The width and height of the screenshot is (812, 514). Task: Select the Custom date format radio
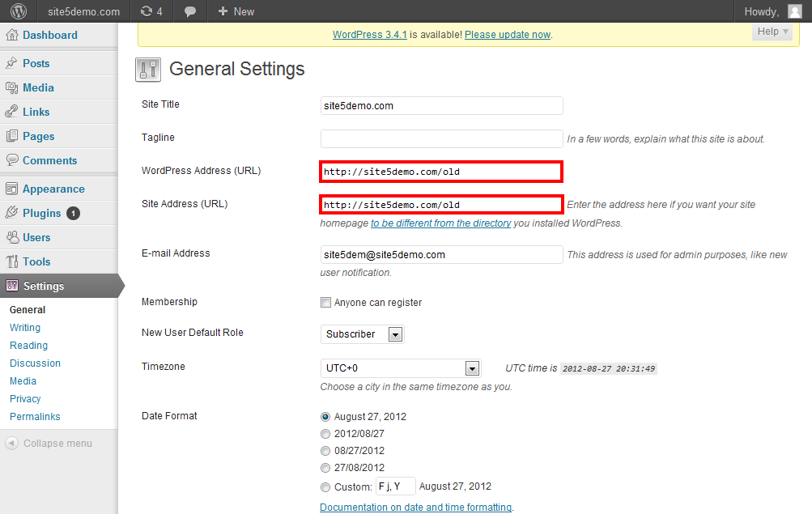[x=325, y=487]
